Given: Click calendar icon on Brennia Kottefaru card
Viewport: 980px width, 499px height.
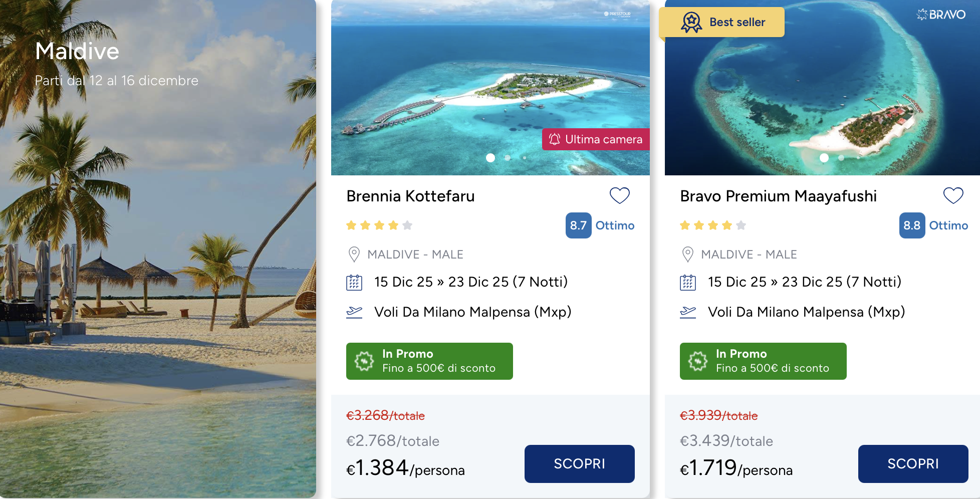Looking at the screenshot, I should point(354,283).
